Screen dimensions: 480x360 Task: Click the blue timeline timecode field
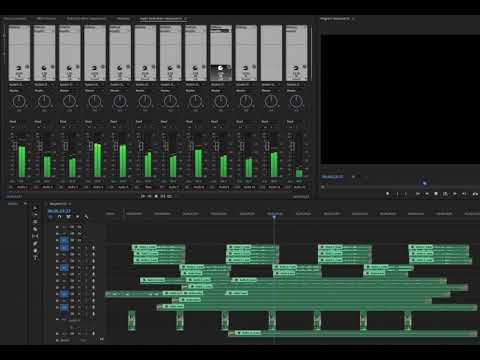[x=59, y=211]
